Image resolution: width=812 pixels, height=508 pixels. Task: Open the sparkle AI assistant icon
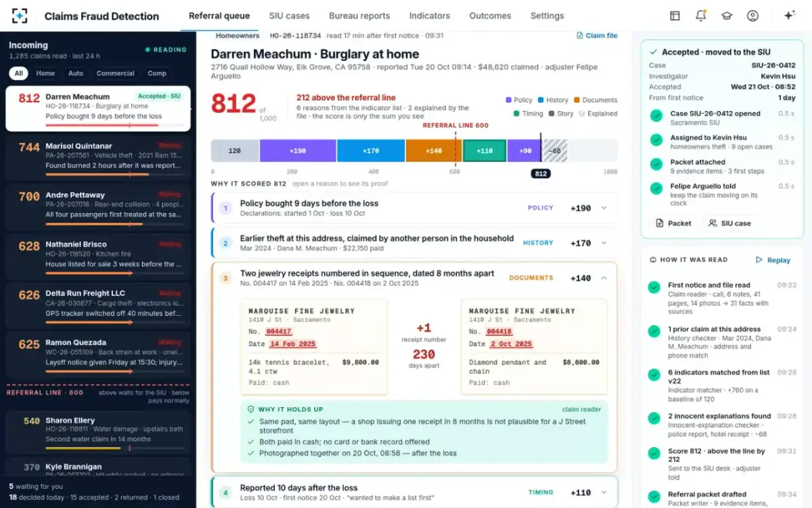coord(789,16)
